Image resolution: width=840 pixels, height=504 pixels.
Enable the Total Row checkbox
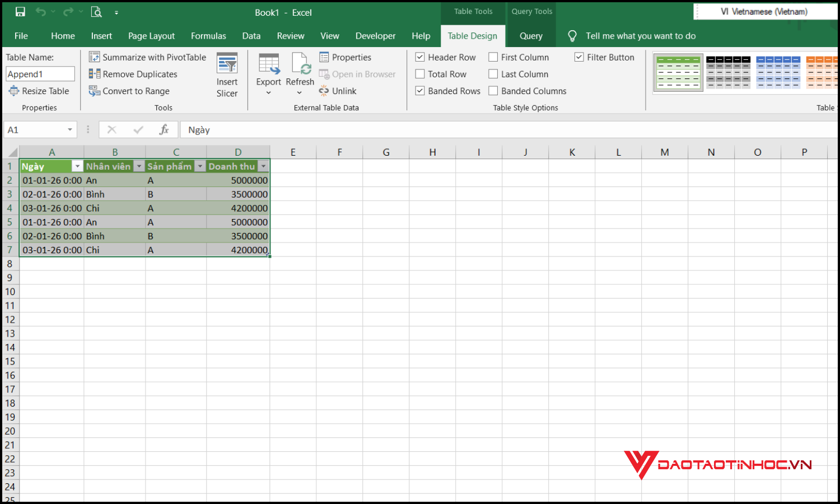pyautogui.click(x=420, y=73)
